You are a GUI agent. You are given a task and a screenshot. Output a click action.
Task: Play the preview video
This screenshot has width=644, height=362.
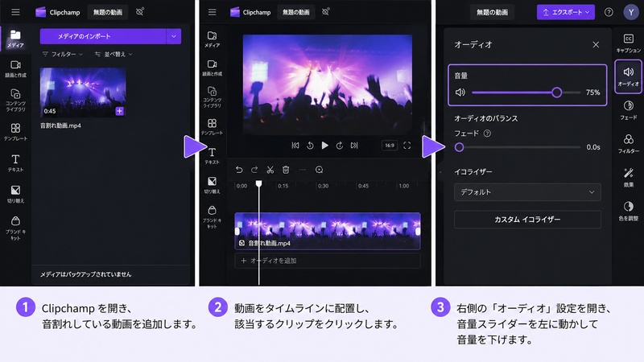point(325,146)
